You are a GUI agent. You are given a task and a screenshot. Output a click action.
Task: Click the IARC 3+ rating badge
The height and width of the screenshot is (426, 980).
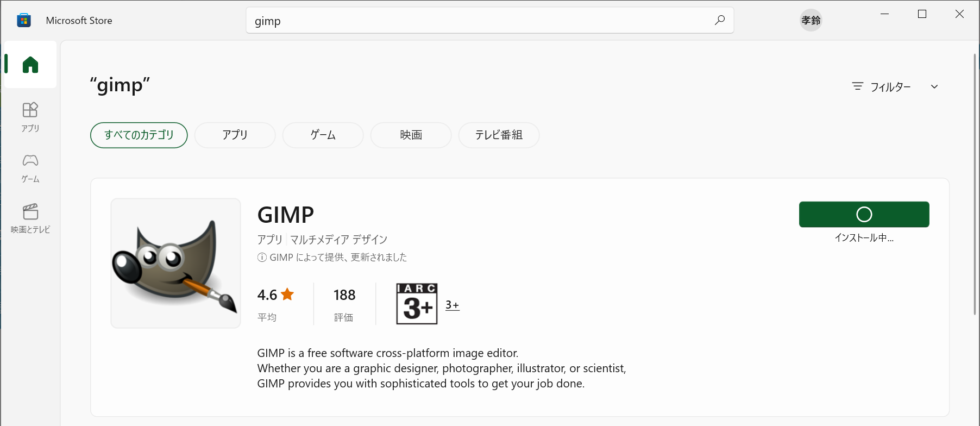pos(417,304)
